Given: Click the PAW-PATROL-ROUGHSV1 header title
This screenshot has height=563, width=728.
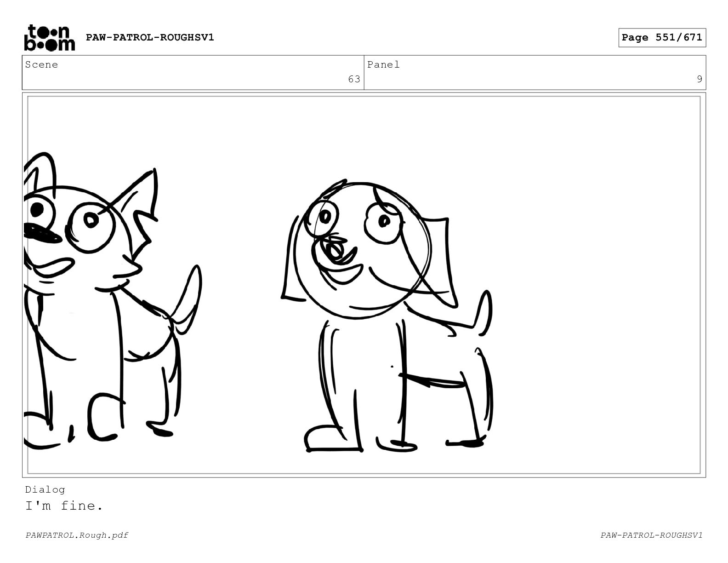Looking at the screenshot, I should tap(150, 37).
